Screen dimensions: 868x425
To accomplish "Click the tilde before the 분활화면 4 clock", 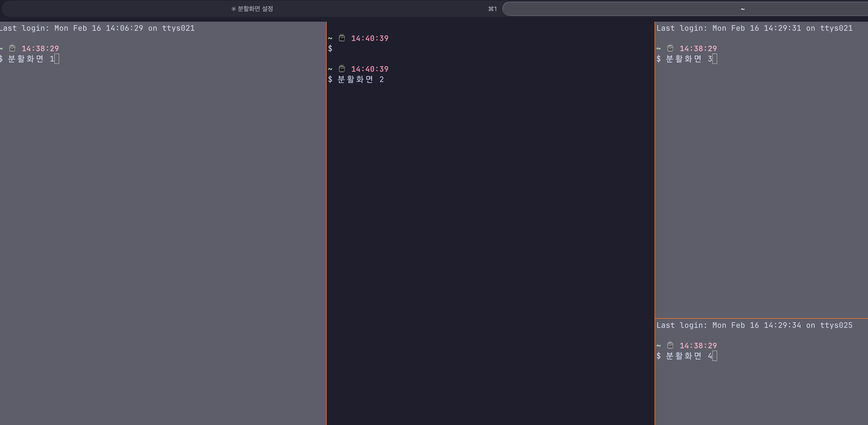I will pos(658,345).
